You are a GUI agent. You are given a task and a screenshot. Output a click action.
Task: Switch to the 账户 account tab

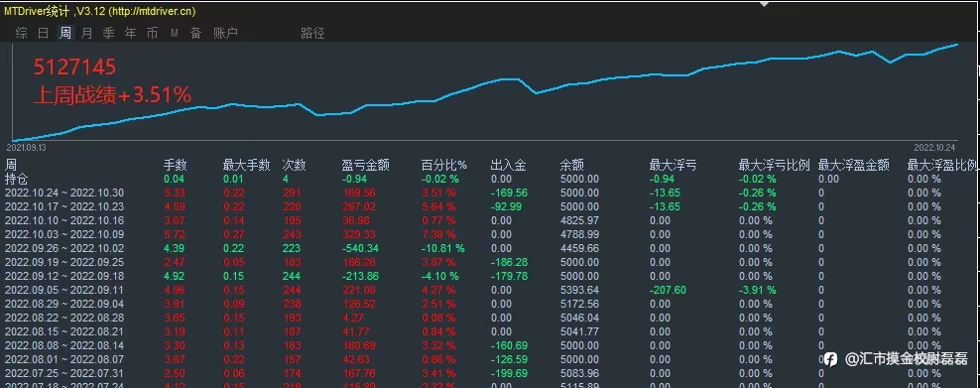coord(225,33)
